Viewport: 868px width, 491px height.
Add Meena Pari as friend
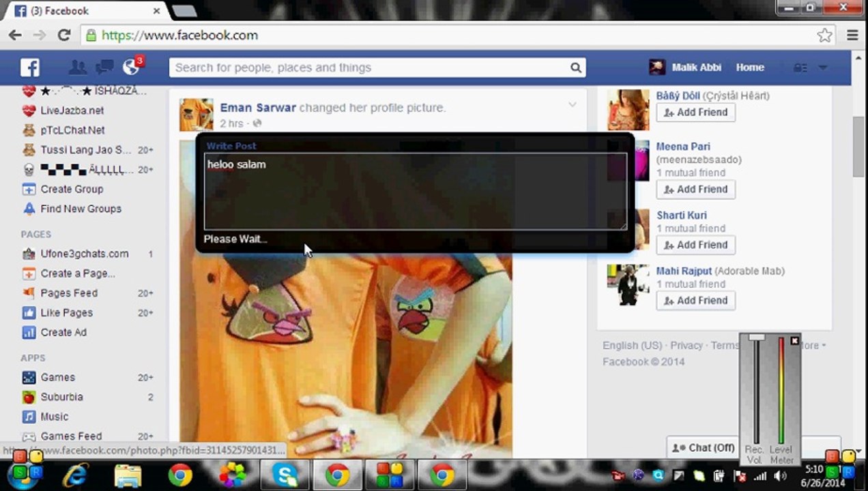point(695,190)
